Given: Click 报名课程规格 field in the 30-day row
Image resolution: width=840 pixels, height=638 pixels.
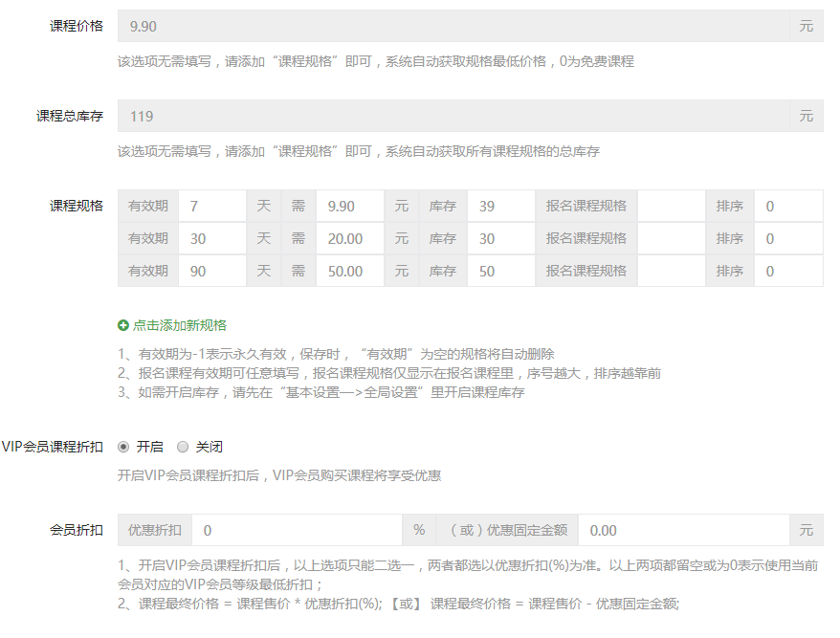Looking at the screenshot, I should point(672,238).
